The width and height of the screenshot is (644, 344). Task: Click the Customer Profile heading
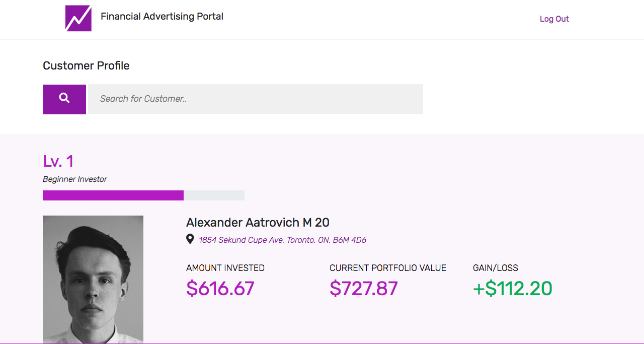pyautogui.click(x=86, y=66)
